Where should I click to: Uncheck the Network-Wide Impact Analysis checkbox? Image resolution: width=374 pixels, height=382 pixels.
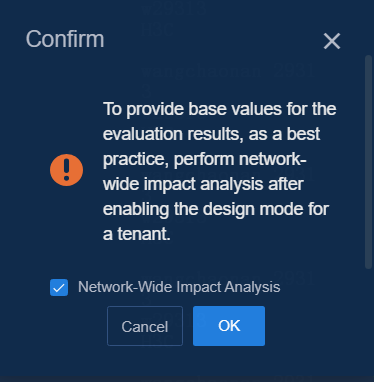click(59, 287)
